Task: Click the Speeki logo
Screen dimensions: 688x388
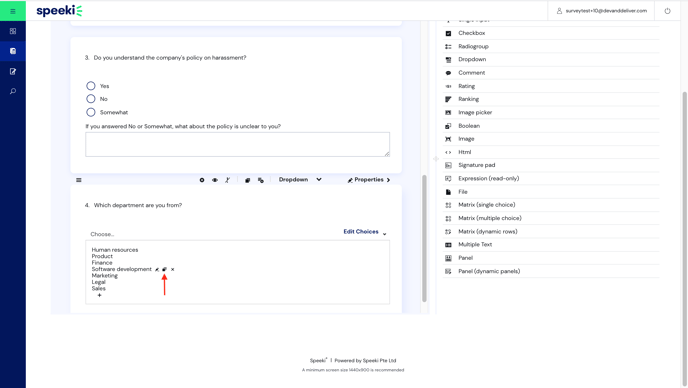Action: [x=59, y=11]
